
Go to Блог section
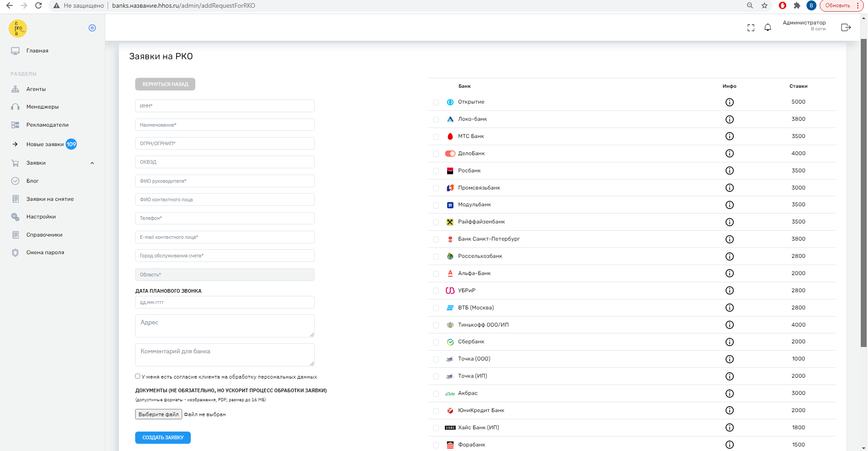tap(32, 181)
